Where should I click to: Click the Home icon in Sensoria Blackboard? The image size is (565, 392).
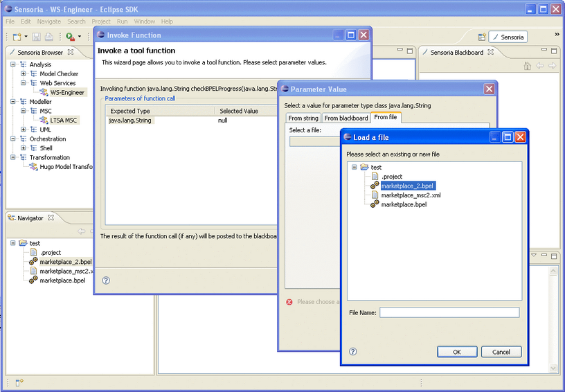pyautogui.click(x=527, y=66)
